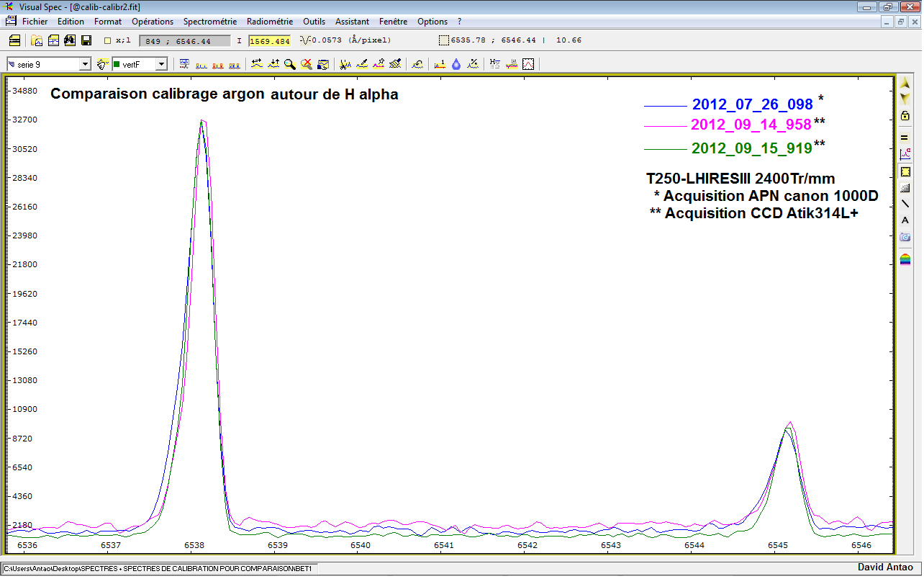Click the magnifier with red X icon
924x579 pixels.
[x=307, y=64]
